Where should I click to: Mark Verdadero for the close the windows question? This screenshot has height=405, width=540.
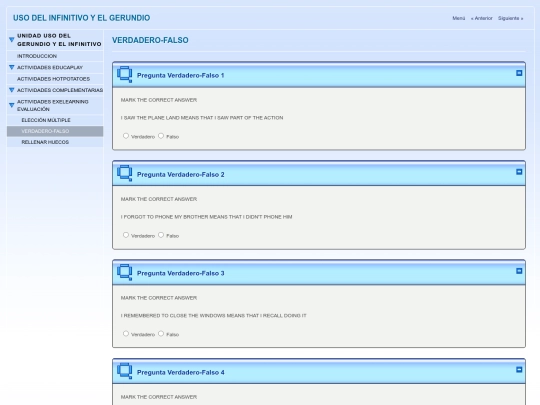click(x=126, y=333)
